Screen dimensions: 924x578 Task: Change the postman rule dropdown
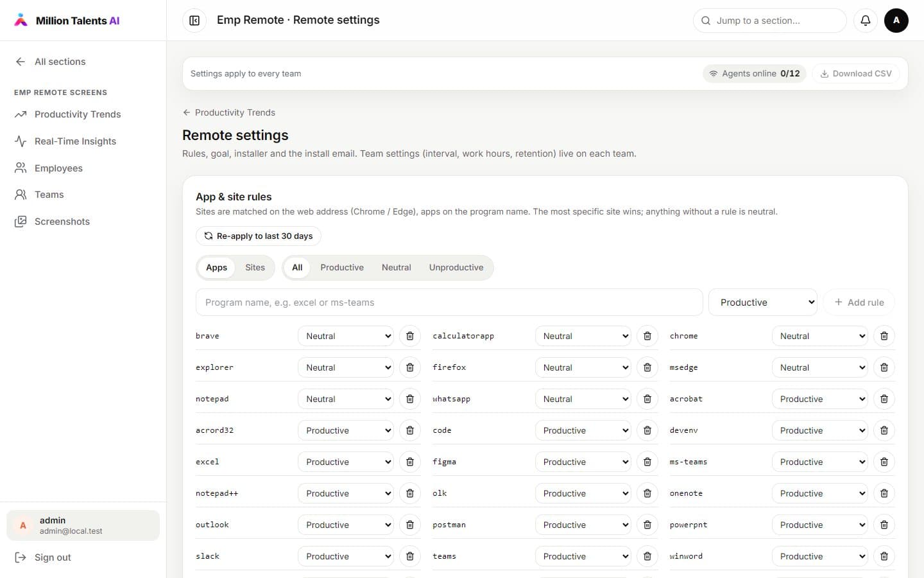583,525
